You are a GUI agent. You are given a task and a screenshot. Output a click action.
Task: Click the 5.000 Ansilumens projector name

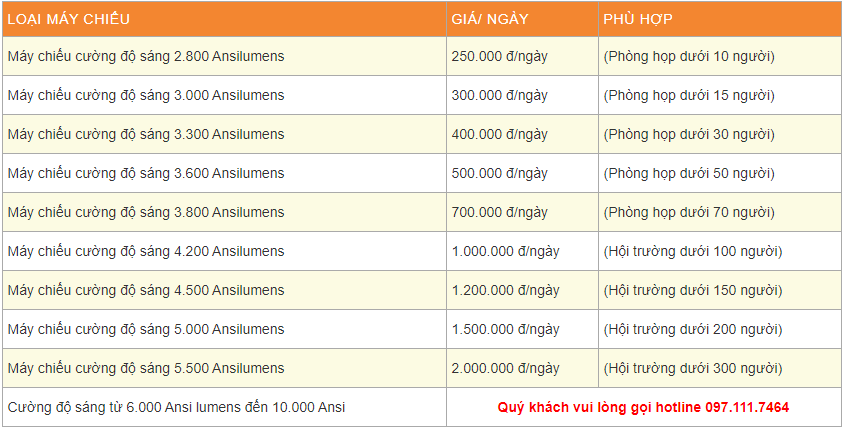(x=146, y=329)
